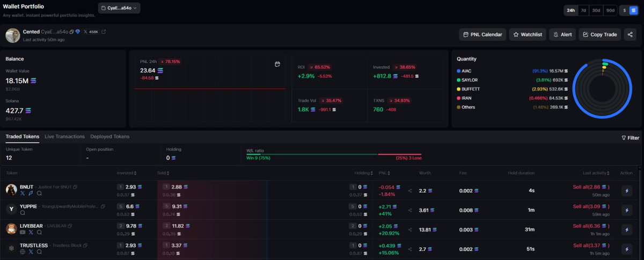Sort tokens by Last activity
The image size is (644, 260).
(x=596, y=173)
